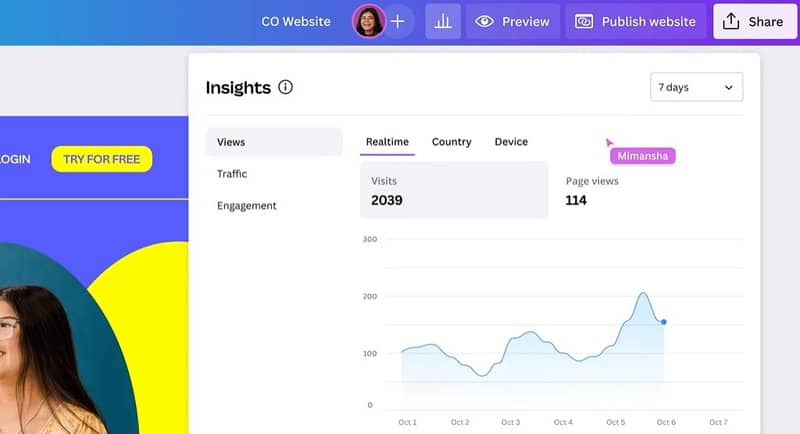Select the Page views metric
The image size is (800, 434).
(592, 191)
